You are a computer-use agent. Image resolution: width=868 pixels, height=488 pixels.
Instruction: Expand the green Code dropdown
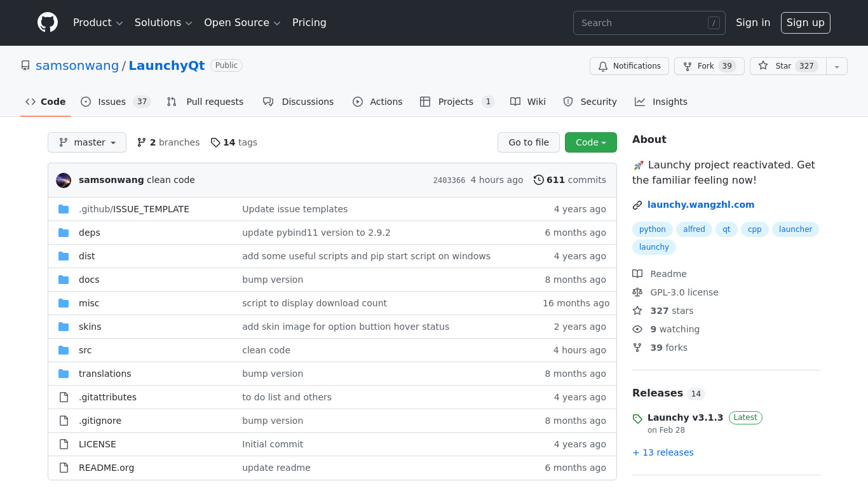coord(590,142)
